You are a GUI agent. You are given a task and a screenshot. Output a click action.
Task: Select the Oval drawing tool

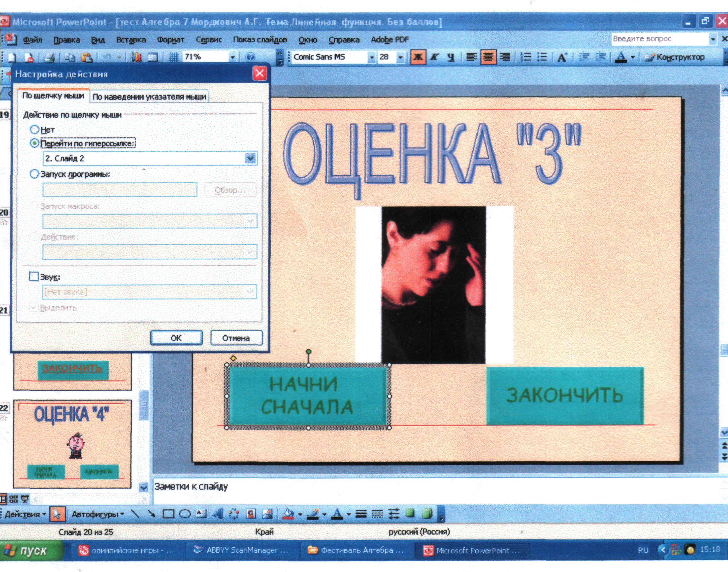tap(185, 514)
